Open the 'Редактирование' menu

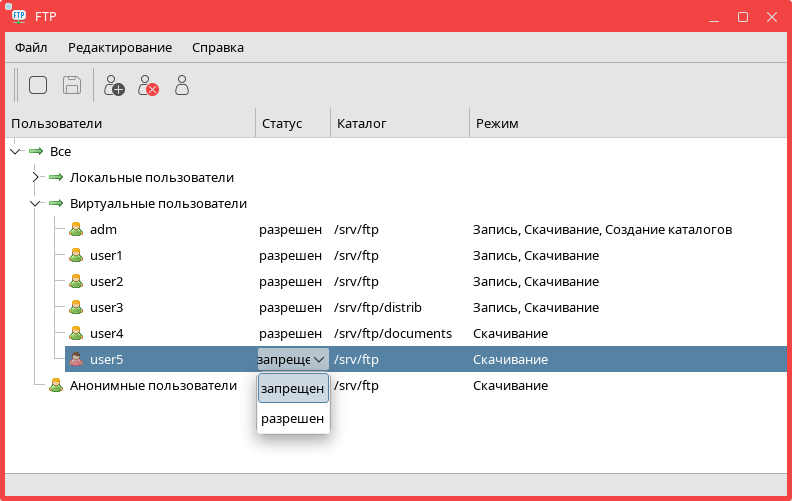click(120, 47)
